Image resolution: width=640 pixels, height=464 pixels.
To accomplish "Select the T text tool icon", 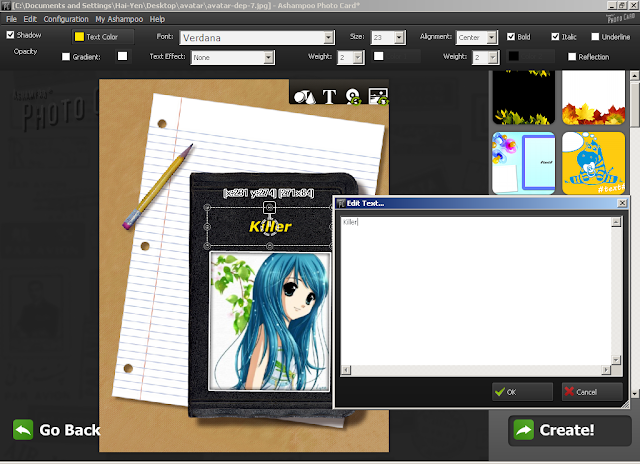I will 329,97.
